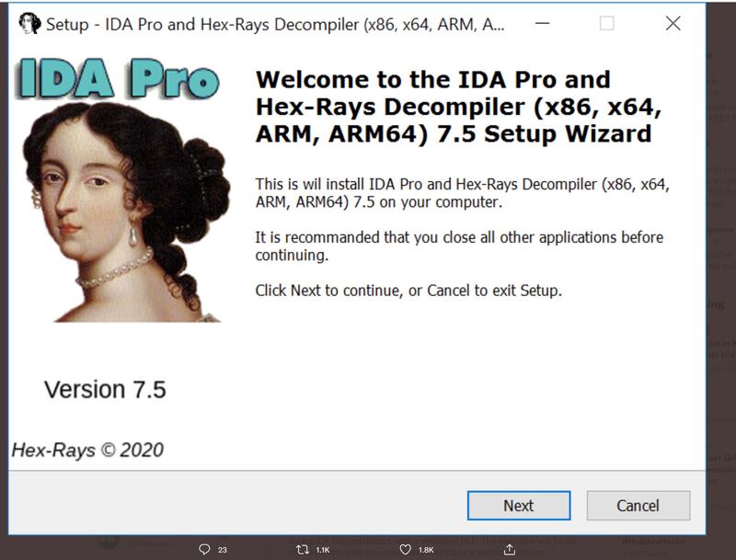Click the 1.8K likes count

426,550
